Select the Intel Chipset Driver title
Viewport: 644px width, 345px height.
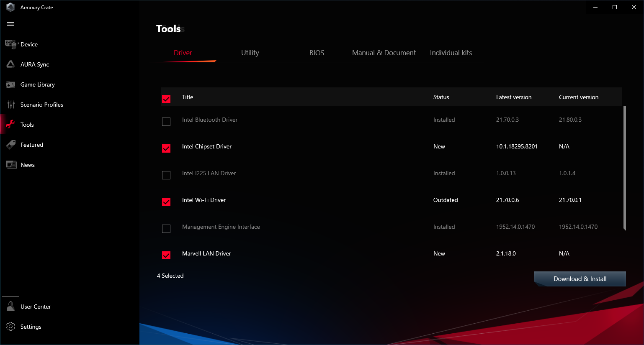coord(207,146)
